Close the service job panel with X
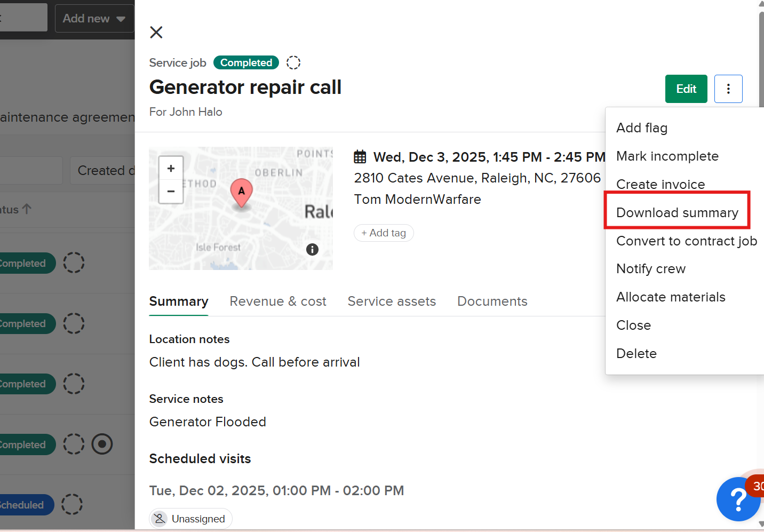This screenshot has height=532, width=764. tap(156, 33)
